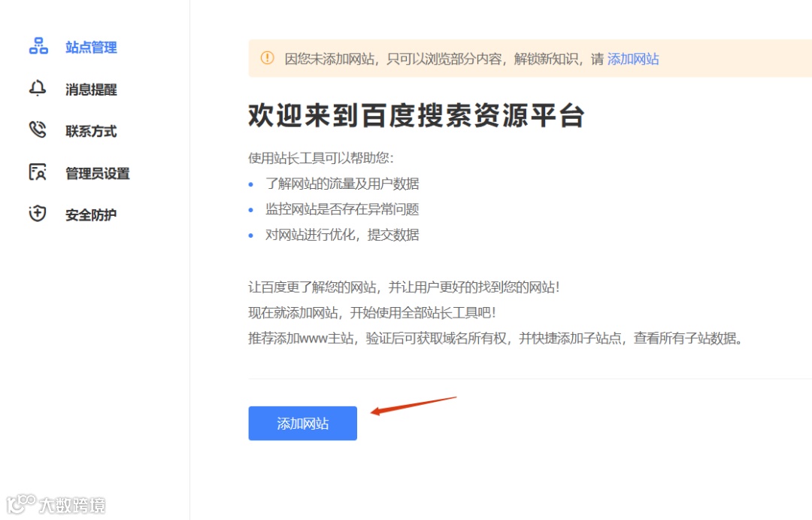Click the blue 添加网站 button
Screen dimensions: 812x520
[302, 423]
